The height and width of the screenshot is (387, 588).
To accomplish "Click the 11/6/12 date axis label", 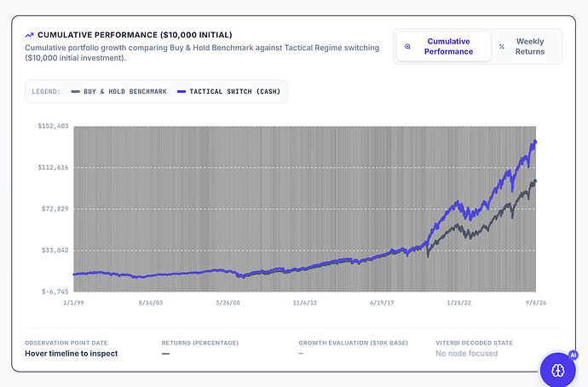I will 305,303.
